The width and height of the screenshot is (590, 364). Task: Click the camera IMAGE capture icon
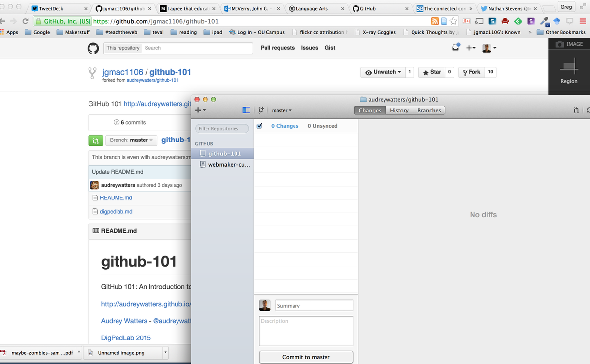point(569,44)
